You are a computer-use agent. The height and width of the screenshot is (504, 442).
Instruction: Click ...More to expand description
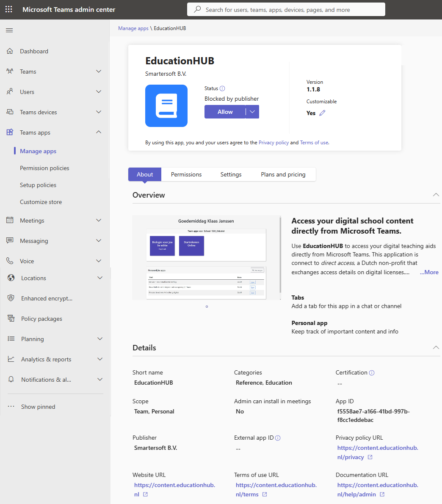(x=429, y=272)
